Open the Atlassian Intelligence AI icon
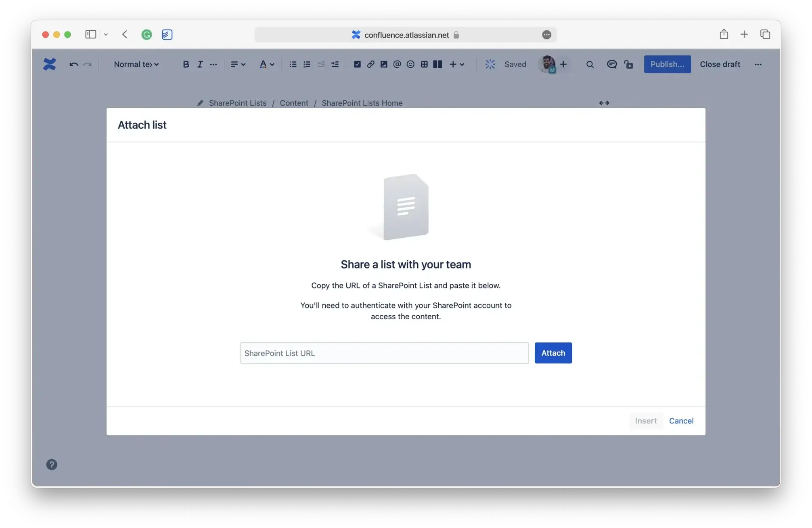The height and width of the screenshot is (528, 812). (490, 64)
